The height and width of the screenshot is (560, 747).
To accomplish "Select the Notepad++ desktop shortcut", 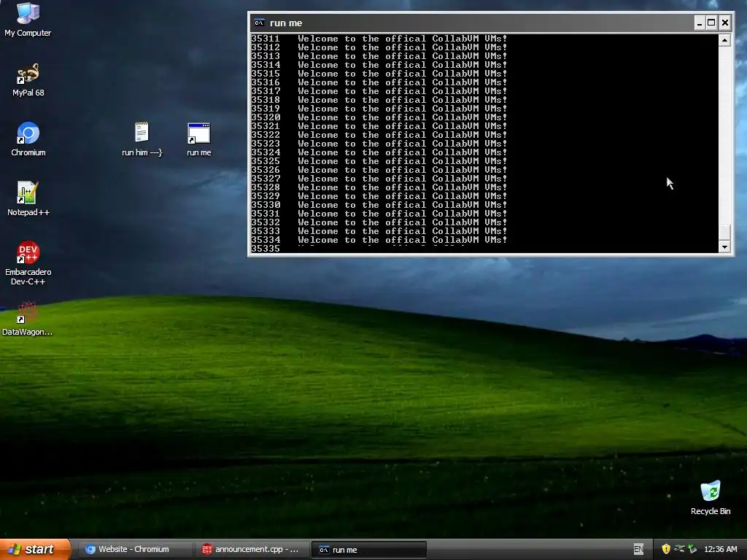I will pyautogui.click(x=28, y=198).
